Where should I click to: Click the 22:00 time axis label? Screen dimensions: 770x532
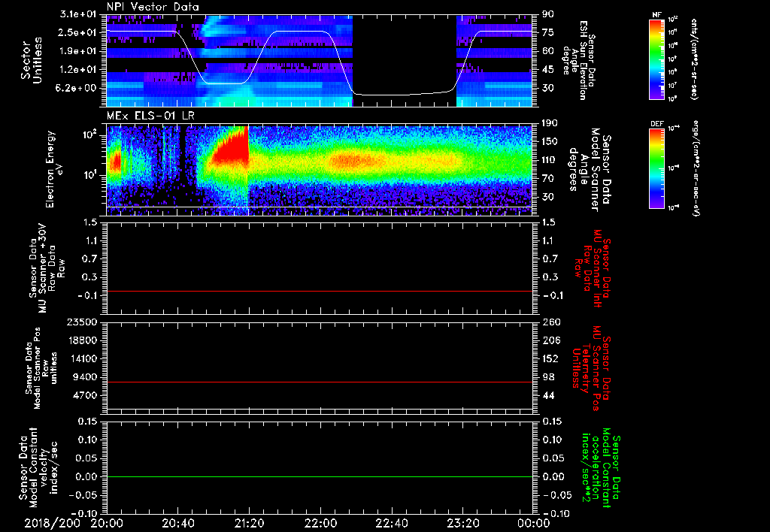[320, 523]
